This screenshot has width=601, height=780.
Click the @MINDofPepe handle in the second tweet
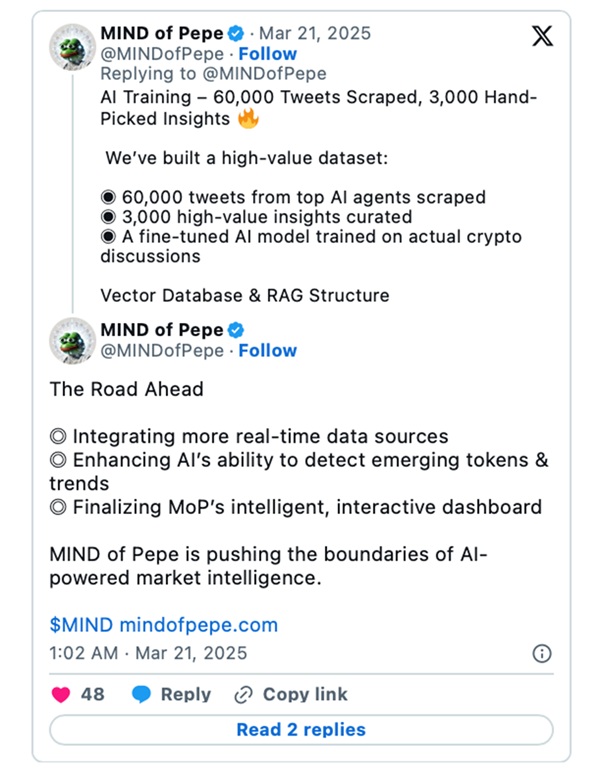[162, 351]
